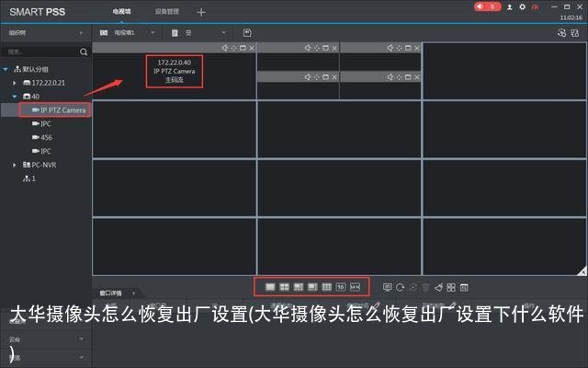
Task: Switch to the 设备管理 tab
Action: tap(167, 12)
